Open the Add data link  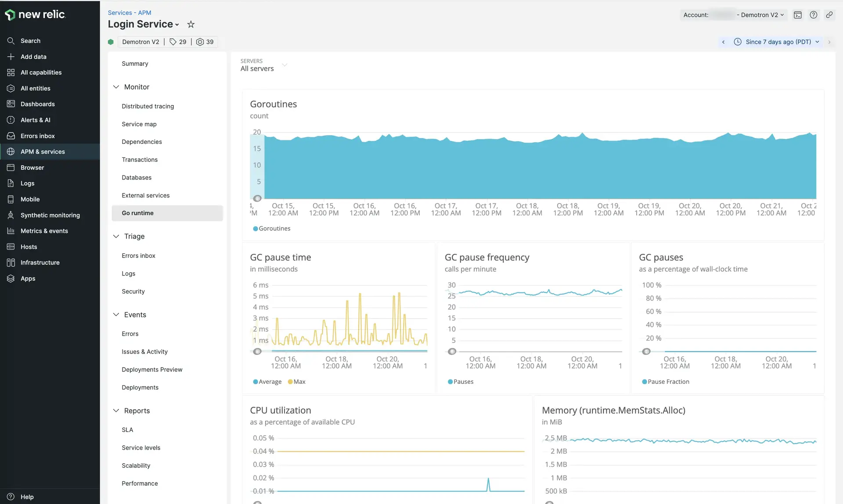(x=33, y=57)
